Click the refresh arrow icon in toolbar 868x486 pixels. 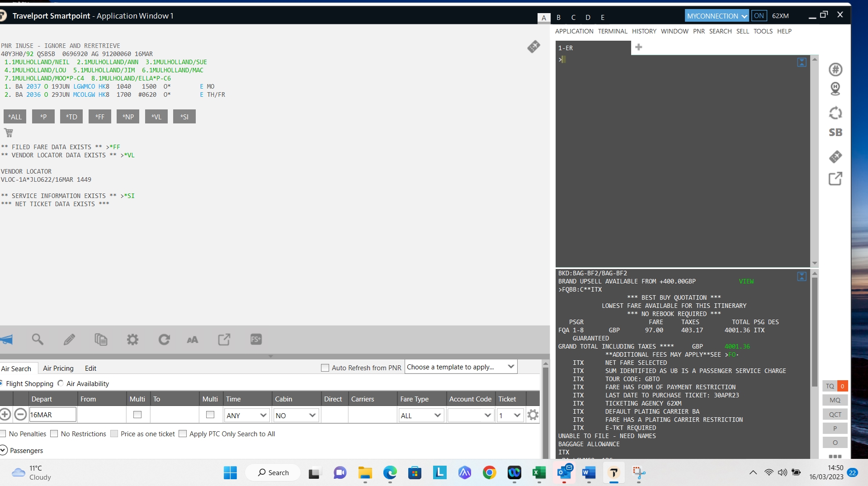pyautogui.click(x=164, y=340)
